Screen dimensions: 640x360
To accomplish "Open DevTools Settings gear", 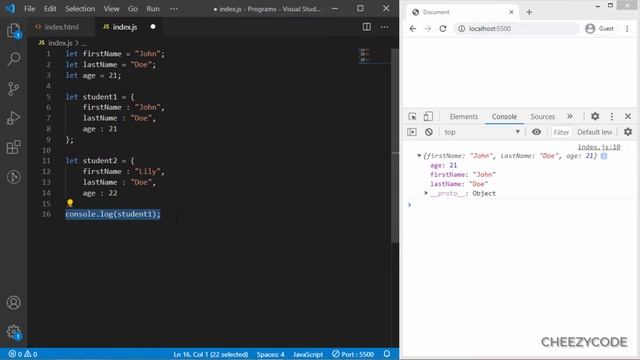I will click(595, 116).
